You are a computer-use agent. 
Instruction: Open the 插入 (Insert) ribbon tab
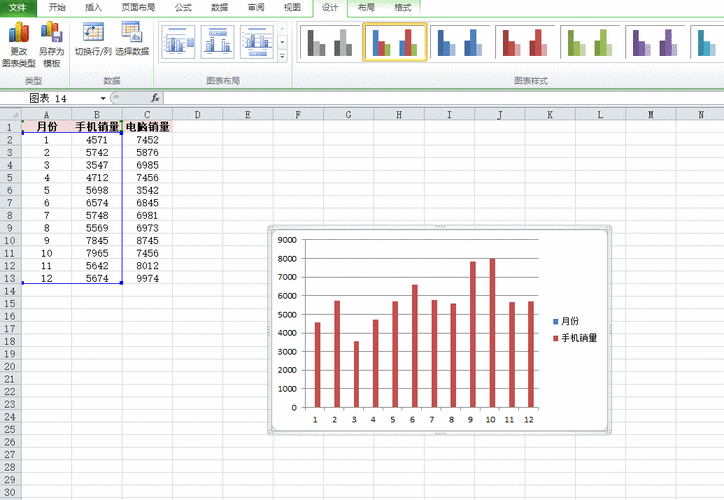93,7
